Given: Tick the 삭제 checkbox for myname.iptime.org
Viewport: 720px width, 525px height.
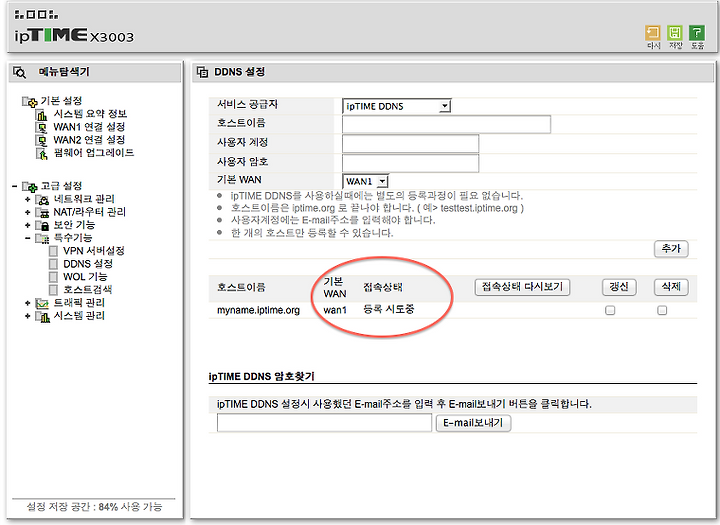Looking at the screenshot, I should pyautogui.click(x=662, y=310).
